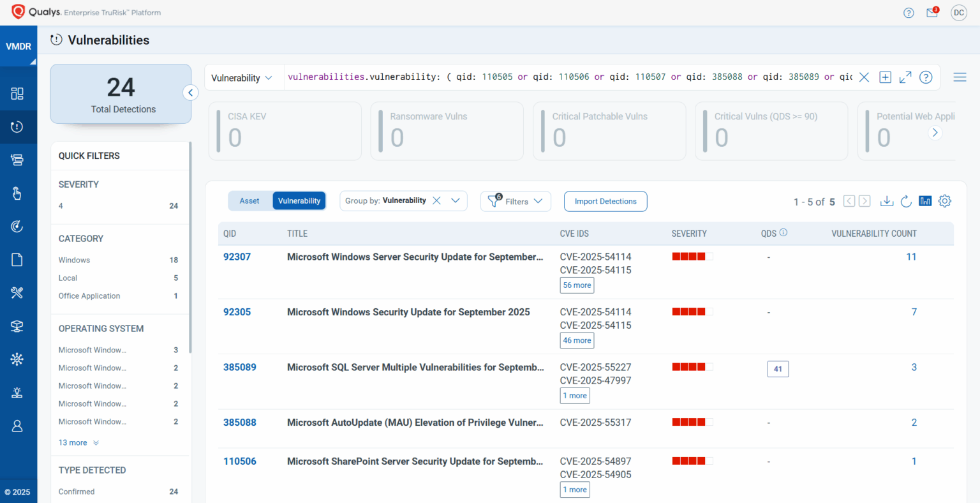Open the Qualys dashboard icon in sidebar

coord(19,92)
